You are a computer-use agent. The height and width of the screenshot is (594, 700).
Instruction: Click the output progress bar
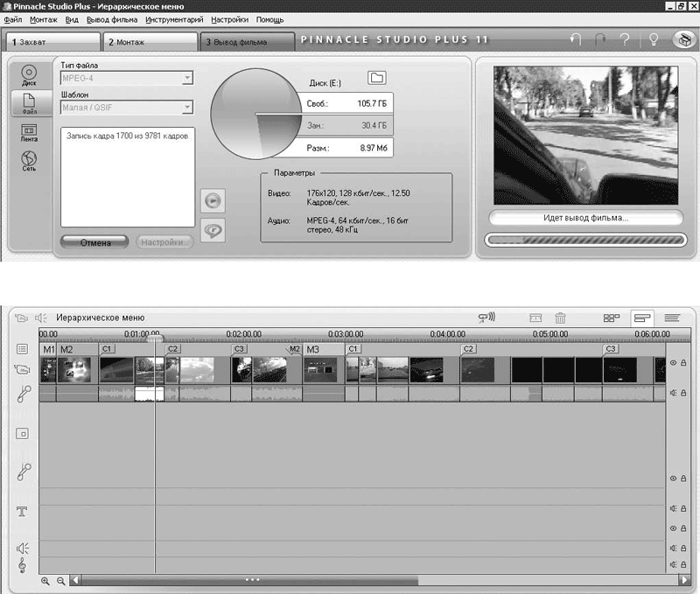coord(585,239)
